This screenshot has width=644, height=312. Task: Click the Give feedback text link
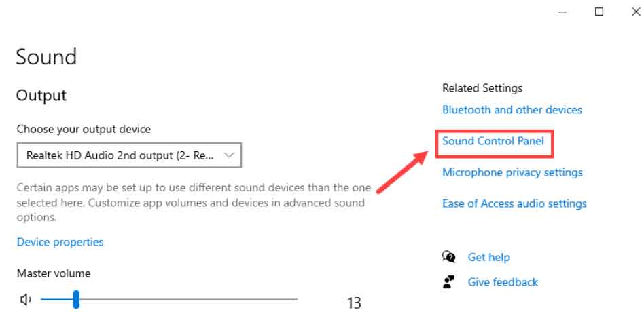(x=503, y=282)
